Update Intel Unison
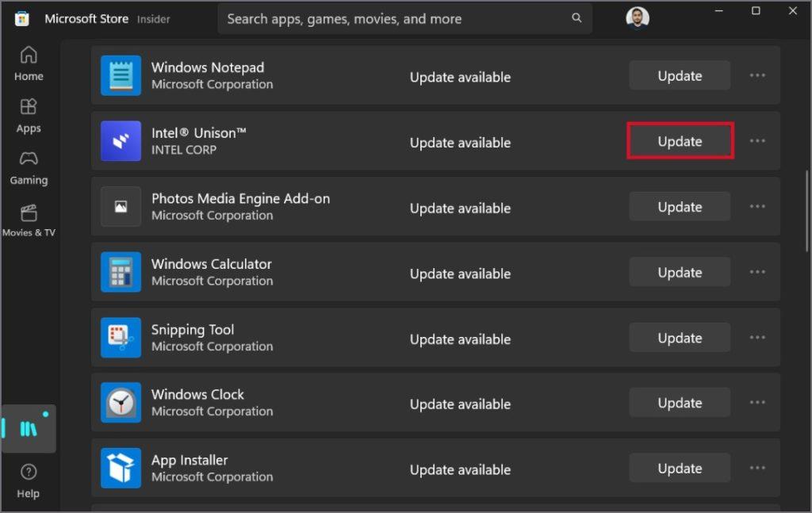812x513 pixels. 680,141
